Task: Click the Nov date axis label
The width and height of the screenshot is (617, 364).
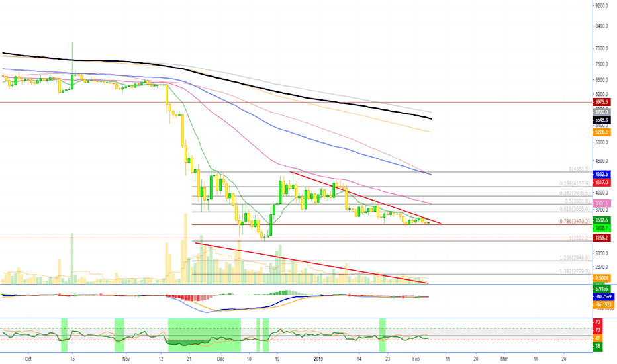Action: (126, 359)
